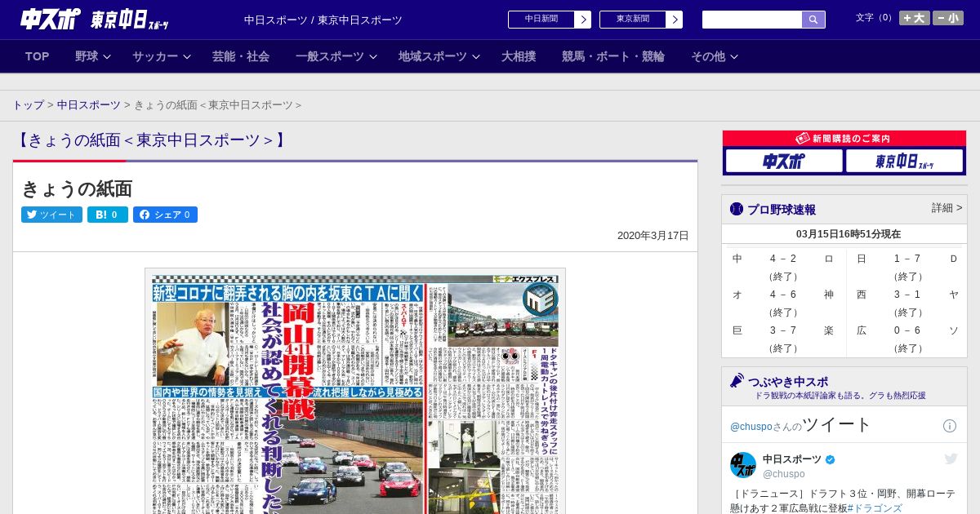980x514 pixels.
Task: Open the newspaper page thumbnail image
Action: 355,392
